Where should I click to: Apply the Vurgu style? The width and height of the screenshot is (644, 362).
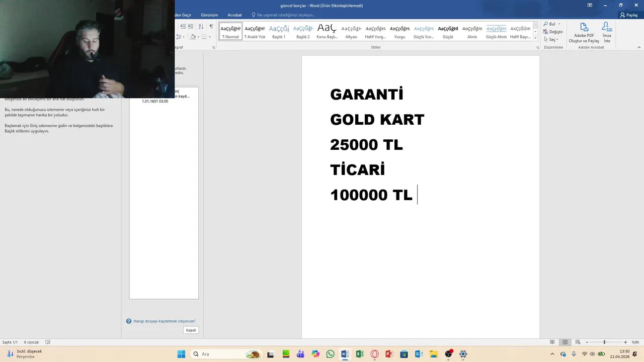[399, 31]
